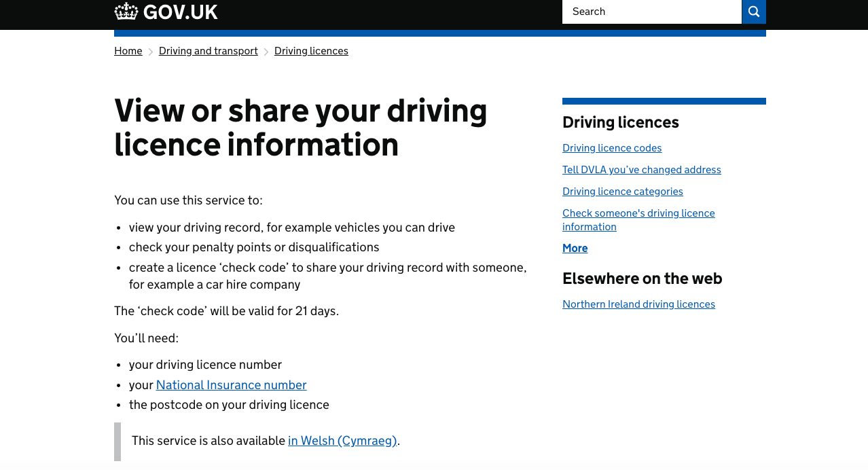Expand the More link under Driving licences
The width and height of the screenshot is (868, 470).
tap(575, 249)
